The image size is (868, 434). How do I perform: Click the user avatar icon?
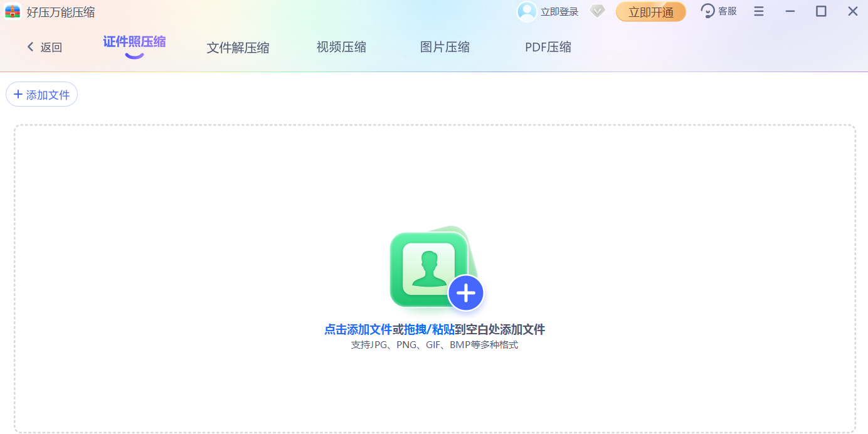click(527, 11)
